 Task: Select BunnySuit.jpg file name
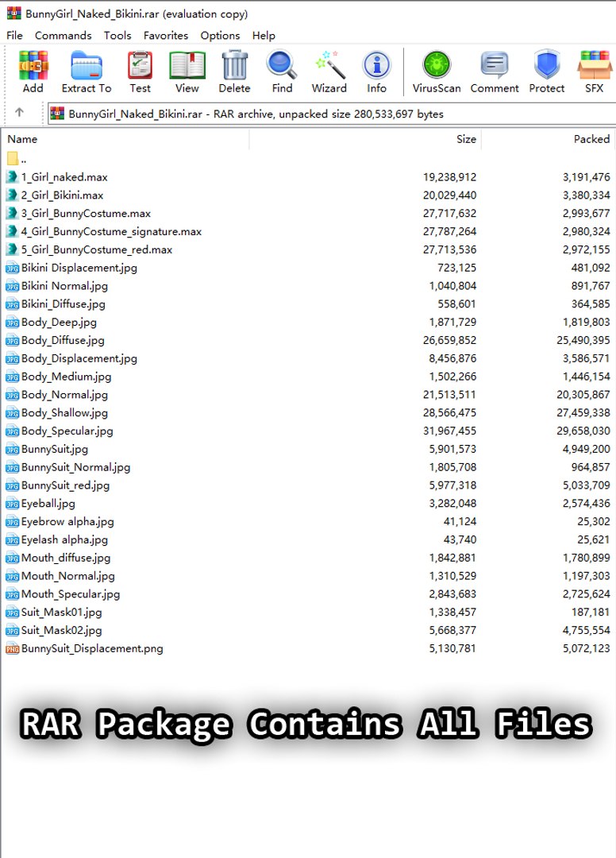coord(55,449)
